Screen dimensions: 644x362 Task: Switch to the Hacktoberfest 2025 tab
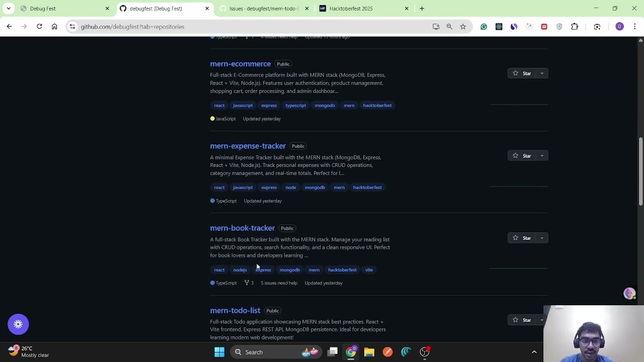pos(364,9)
